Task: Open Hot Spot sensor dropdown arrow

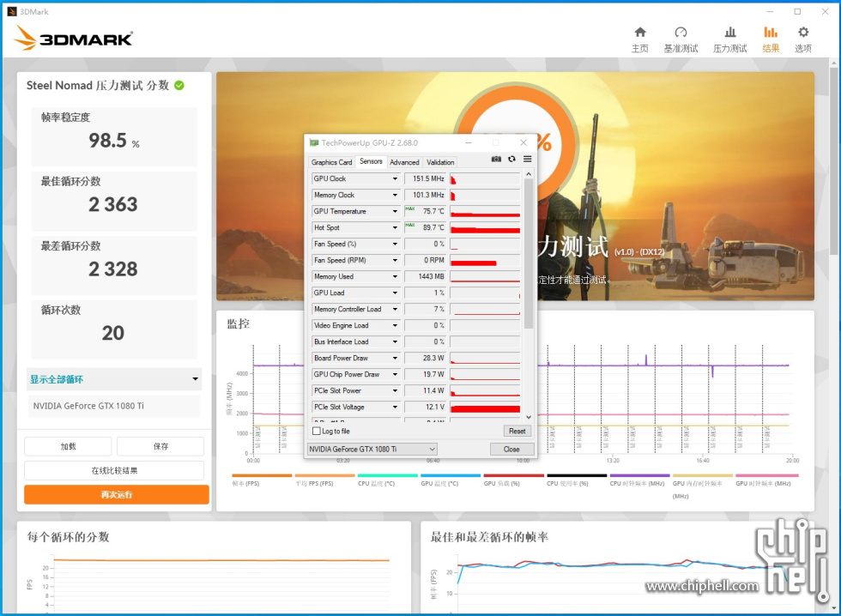Action: (x=395, y=228)
